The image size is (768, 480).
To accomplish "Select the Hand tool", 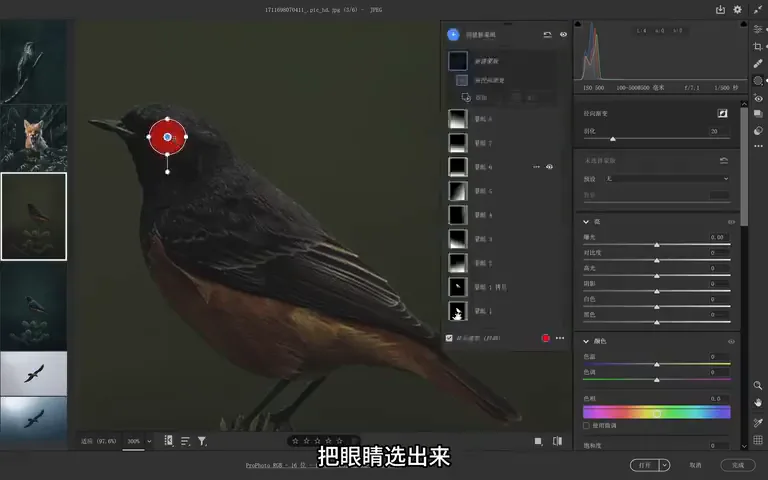I will click(758, 403).
